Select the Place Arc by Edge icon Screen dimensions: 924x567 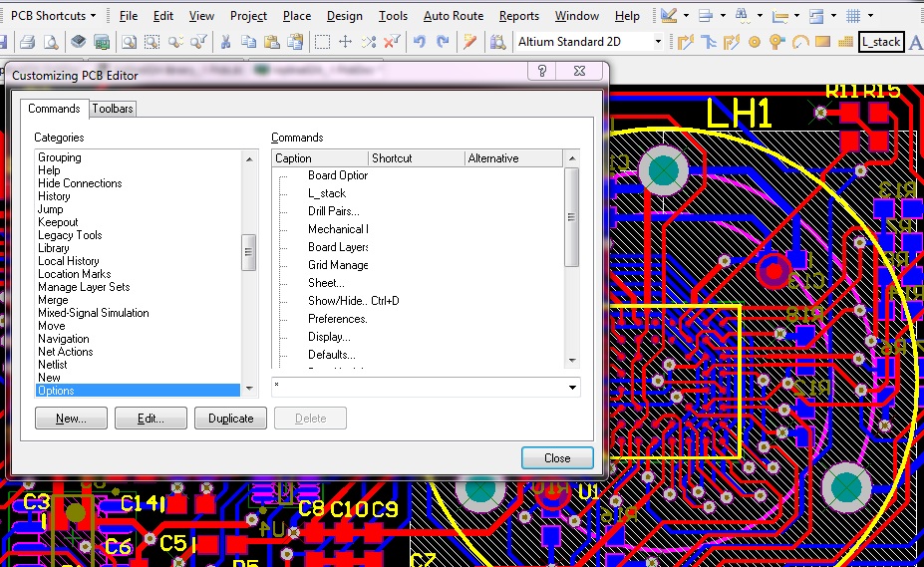800,42
